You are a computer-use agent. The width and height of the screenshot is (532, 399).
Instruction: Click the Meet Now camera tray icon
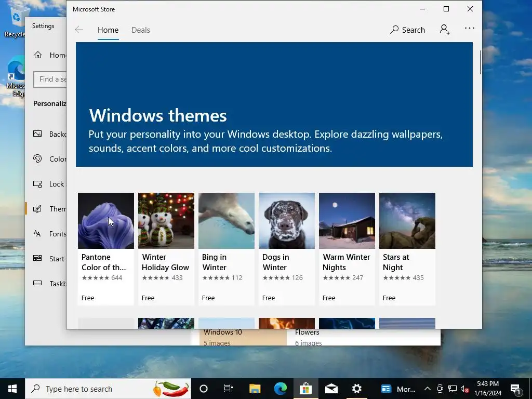[440, 389]
